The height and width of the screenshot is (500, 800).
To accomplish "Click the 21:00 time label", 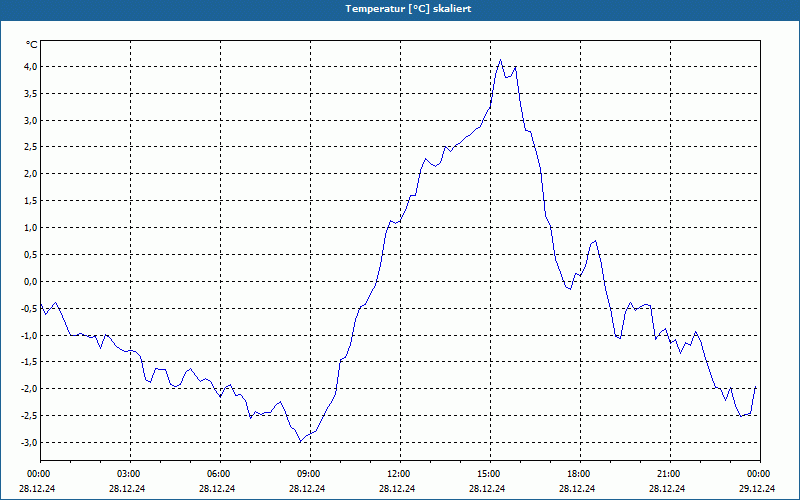I will [x=670, y=474].
